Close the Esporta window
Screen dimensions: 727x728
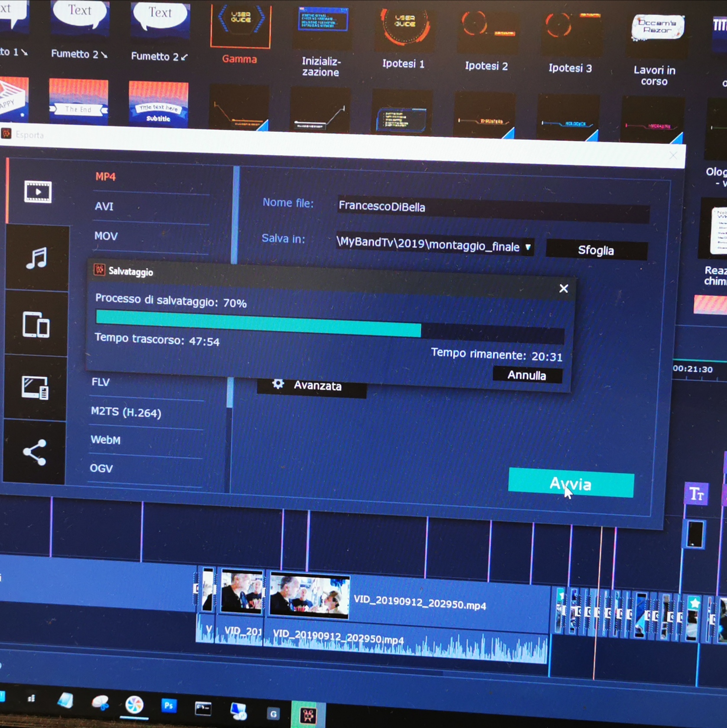click(672, 156)
